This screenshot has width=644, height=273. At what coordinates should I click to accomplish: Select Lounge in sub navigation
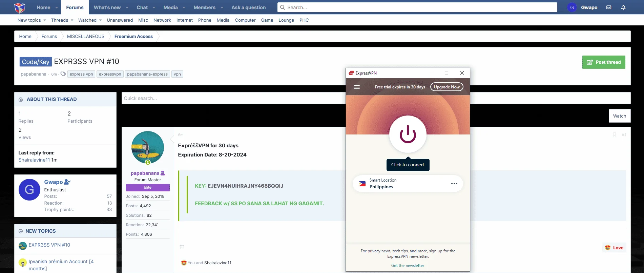(x=286, y=20)
